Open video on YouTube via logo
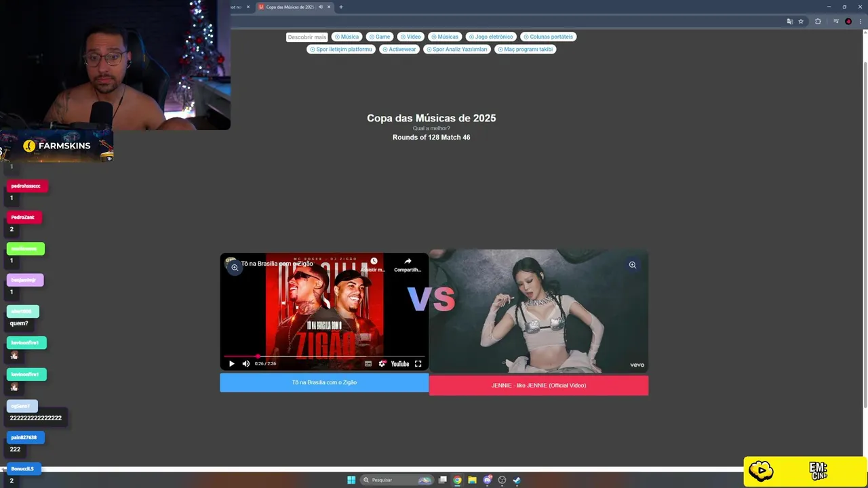Screen dimensions: 868x488 tap(400, 364)
